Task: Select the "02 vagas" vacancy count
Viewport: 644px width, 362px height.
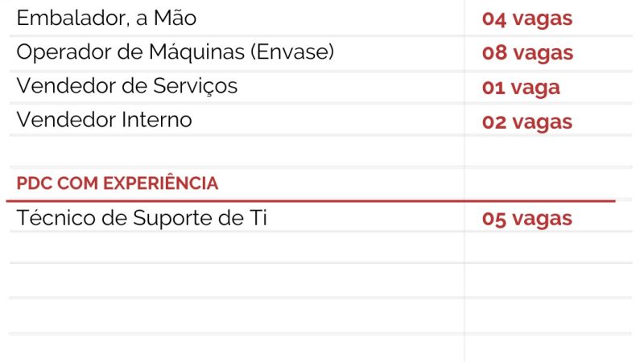Action: pos(527,122)
